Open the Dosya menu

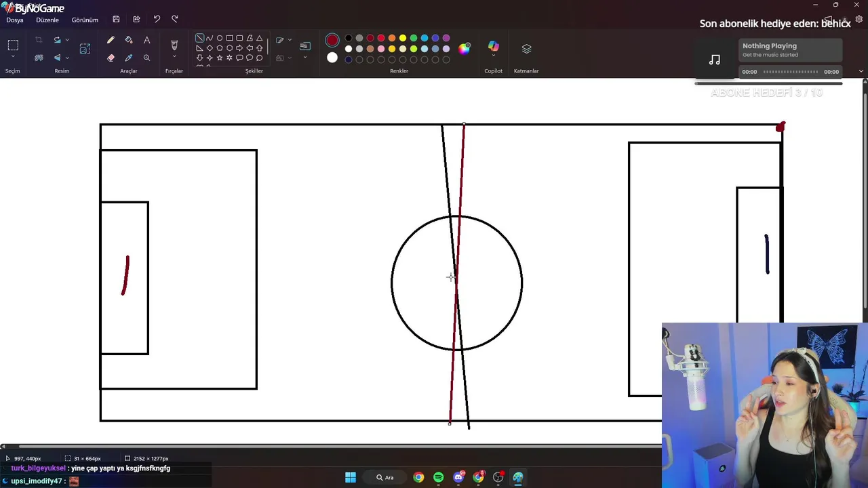pos(15,20)
